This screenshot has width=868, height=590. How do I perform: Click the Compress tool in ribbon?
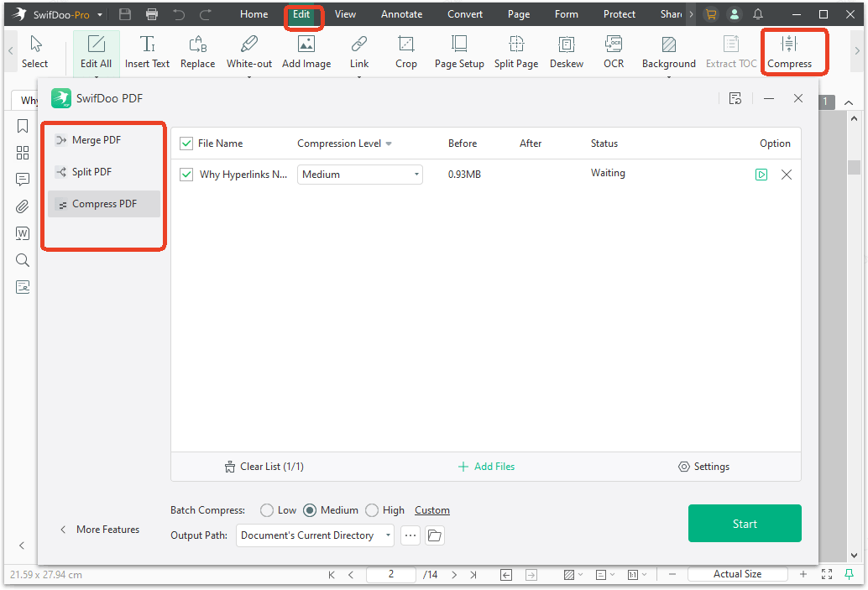[x=789, y=51]
